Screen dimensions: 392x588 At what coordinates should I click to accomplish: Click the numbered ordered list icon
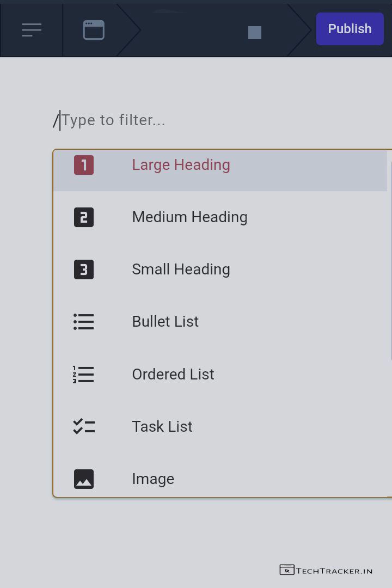84,375
